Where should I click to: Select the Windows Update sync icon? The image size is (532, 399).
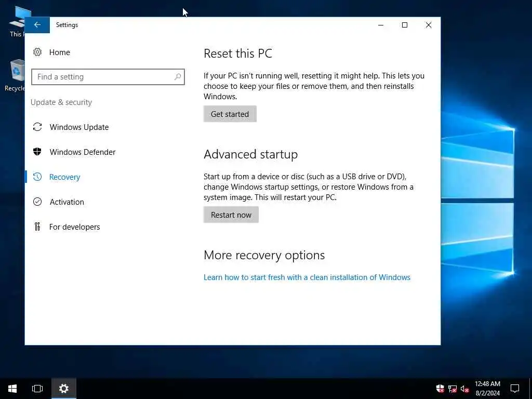click(x=37, y=127)
